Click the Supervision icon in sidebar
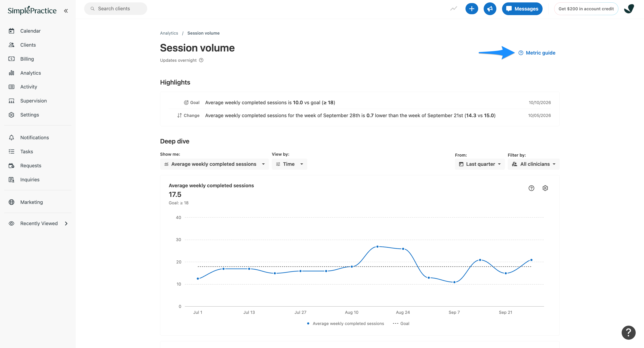The height and width of the screenshot is (348, 644). (x=11, y=101)
